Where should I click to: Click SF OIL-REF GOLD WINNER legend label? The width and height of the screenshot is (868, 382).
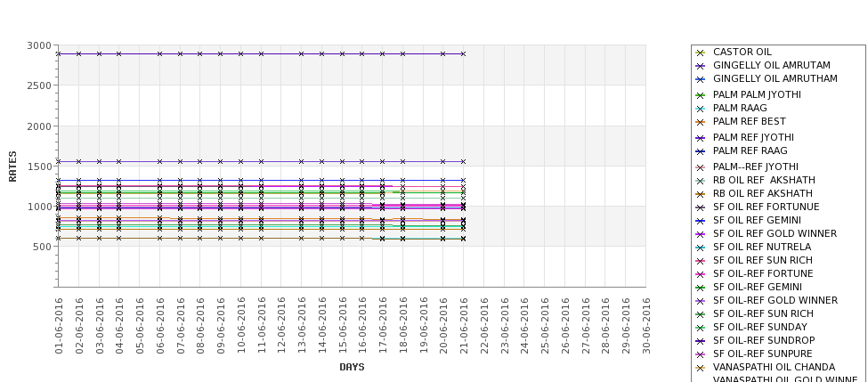click(x=775, y=300)
